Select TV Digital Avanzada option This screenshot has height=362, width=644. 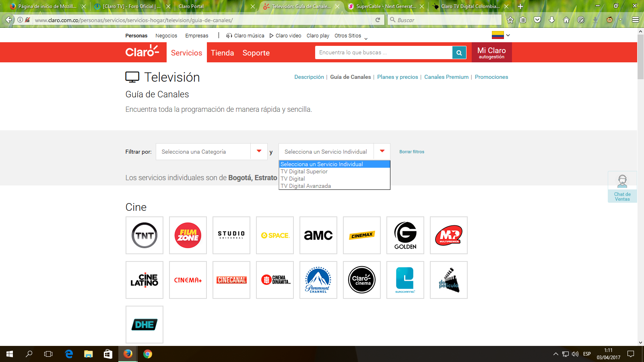pos(306,186)
